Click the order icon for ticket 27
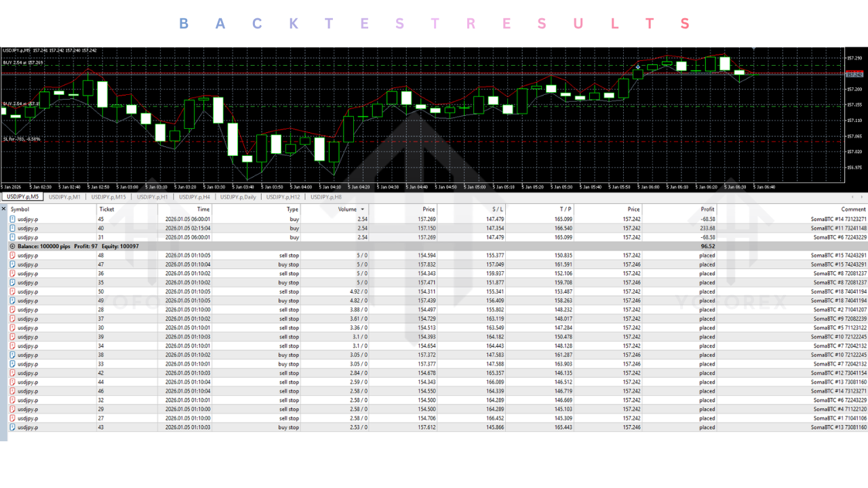868x488 pixels. 13,418
